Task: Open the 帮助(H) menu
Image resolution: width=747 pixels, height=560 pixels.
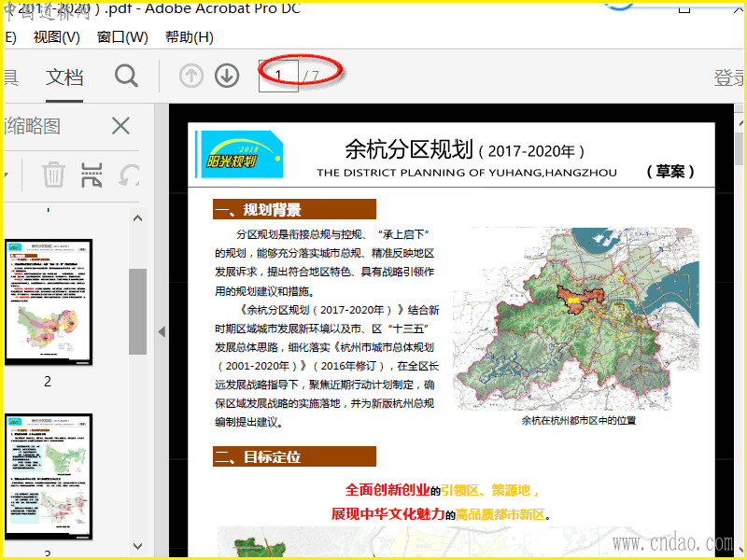Action: tap(189, 37)
